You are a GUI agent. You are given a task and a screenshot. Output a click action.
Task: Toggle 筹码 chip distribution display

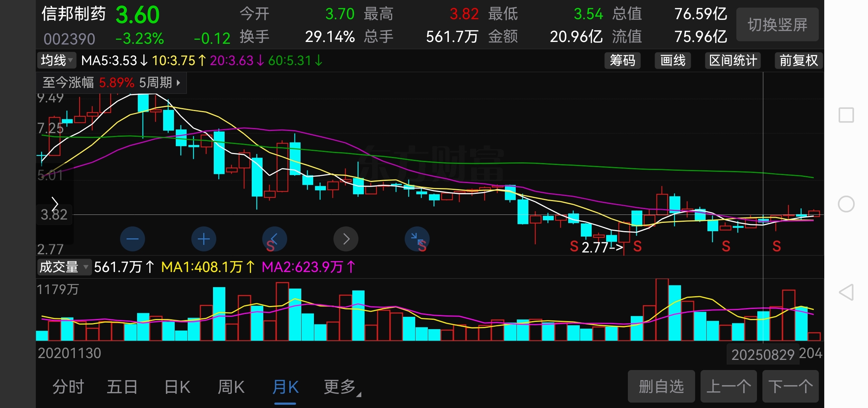[x=622, y=60]
